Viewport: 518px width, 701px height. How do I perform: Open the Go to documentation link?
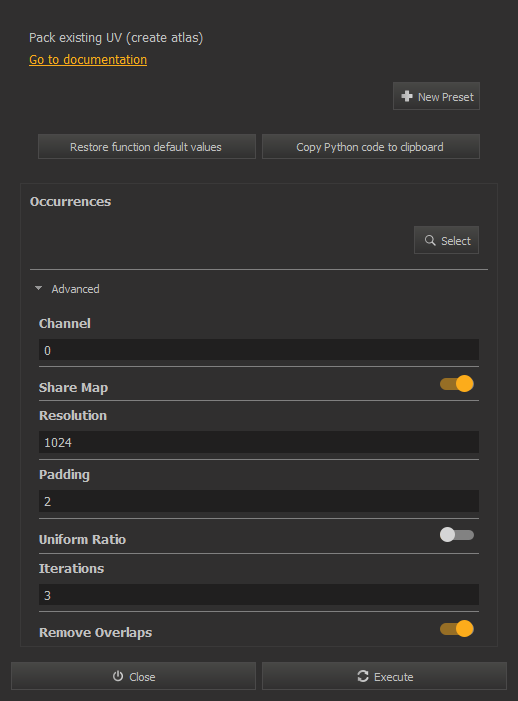pos(88,59)
